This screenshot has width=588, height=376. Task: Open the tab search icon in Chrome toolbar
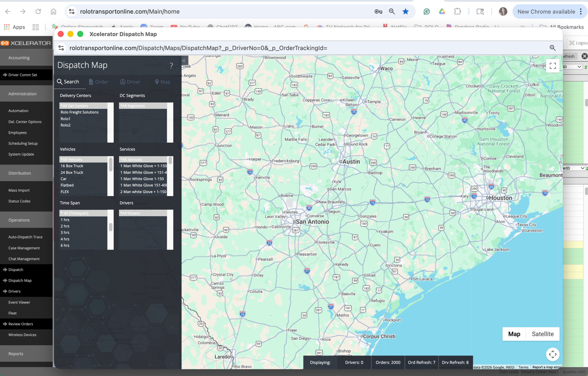point(480,11)
